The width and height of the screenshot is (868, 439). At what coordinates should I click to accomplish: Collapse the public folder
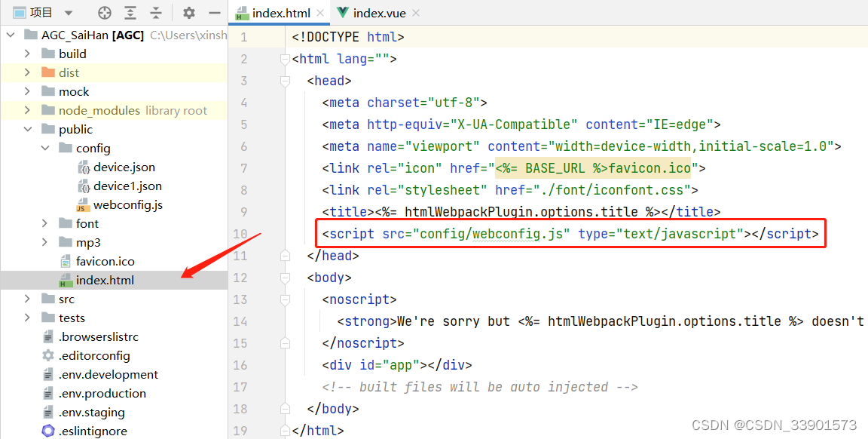(28, 129)
